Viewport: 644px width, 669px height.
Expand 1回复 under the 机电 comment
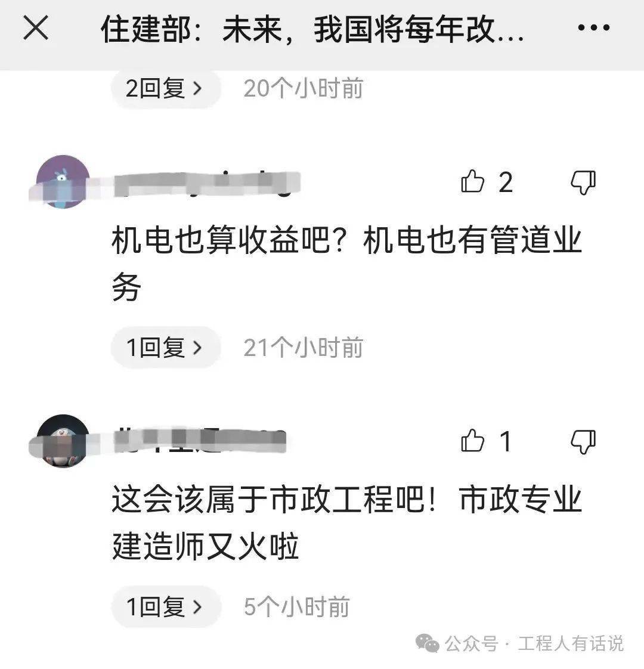click(x=166, y=347)
